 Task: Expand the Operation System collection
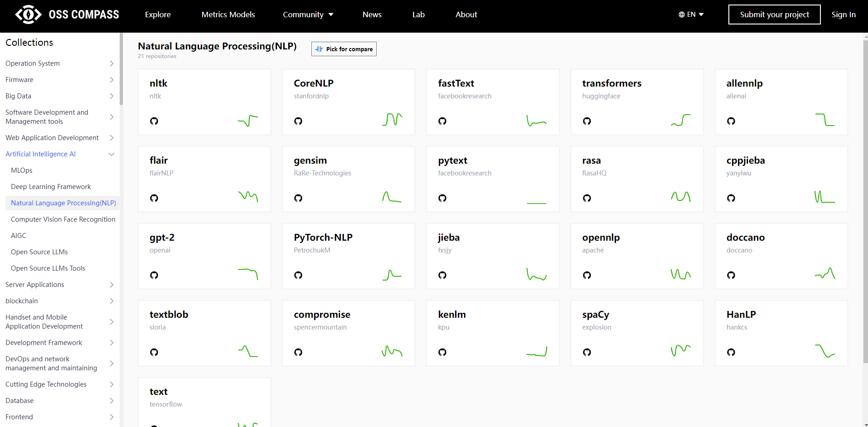pos(60,63)
